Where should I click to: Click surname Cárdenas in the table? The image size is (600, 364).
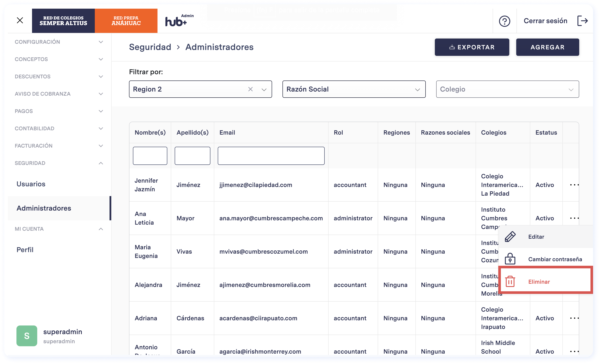(x=190, y=318)
